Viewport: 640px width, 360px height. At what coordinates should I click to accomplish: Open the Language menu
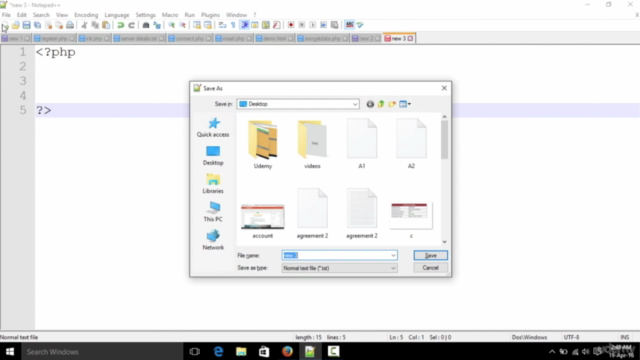117,15
